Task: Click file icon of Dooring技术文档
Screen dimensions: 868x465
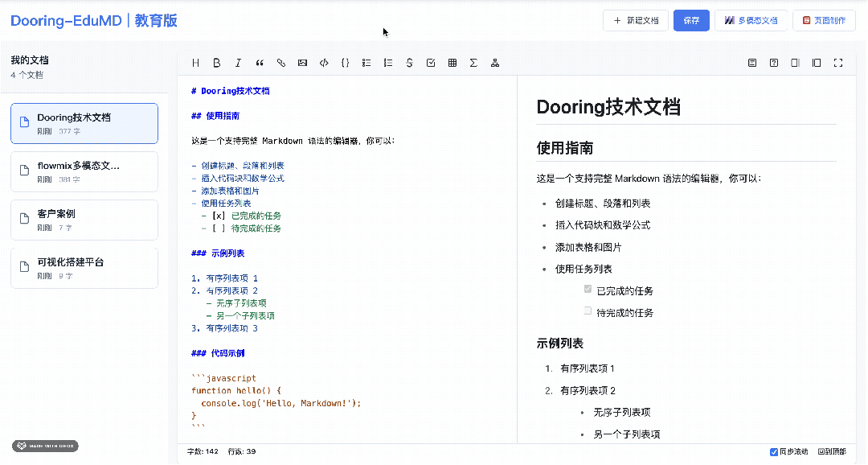Action: click(24, 122)
